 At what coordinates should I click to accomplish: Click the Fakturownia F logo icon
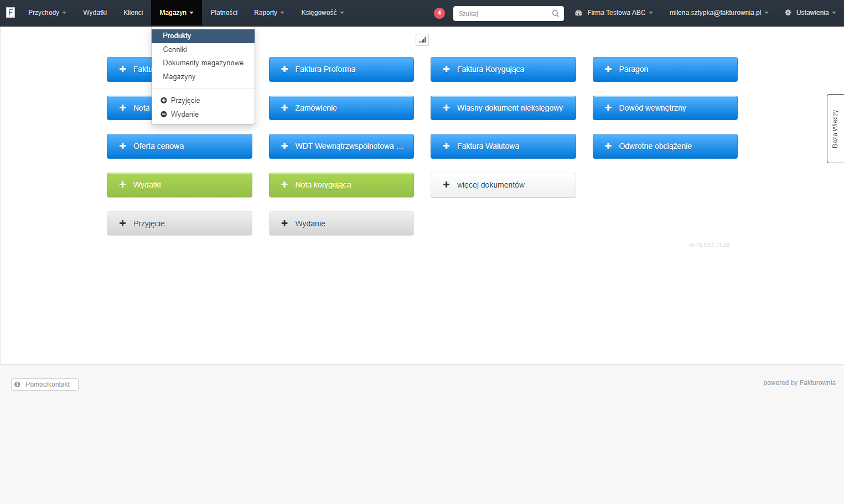tap(11, 12)
